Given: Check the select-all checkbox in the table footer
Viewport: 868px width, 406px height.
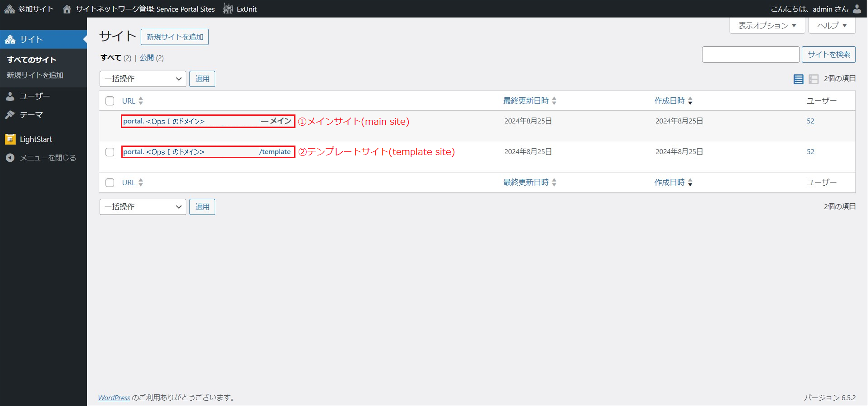Looking at the screenshot, I should 110,183.
